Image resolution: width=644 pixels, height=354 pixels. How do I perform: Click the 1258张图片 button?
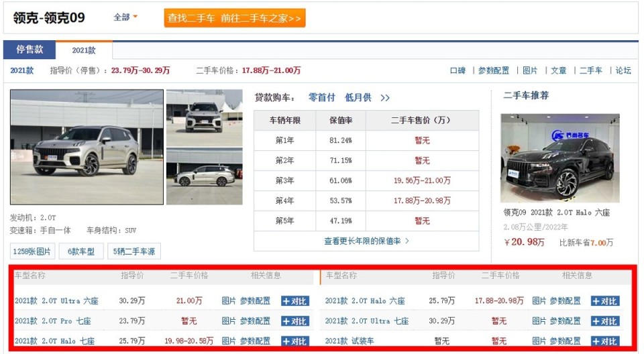coord(32,251)
